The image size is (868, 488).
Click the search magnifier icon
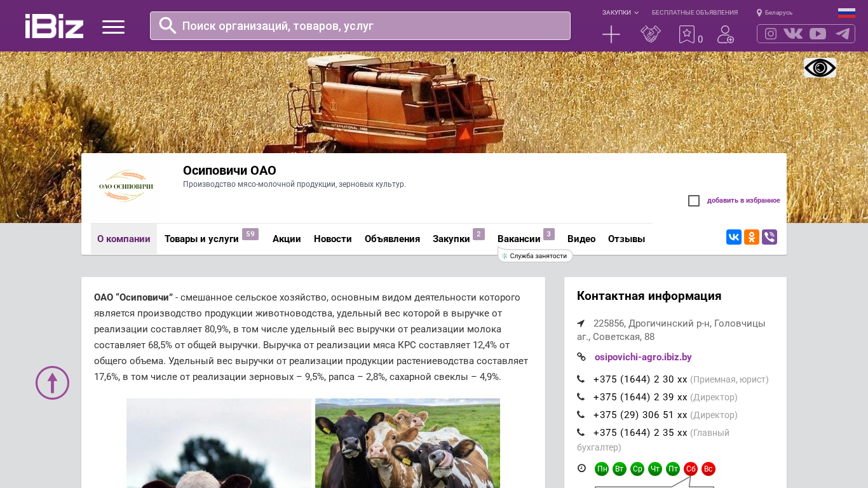(x=168, y=25)
